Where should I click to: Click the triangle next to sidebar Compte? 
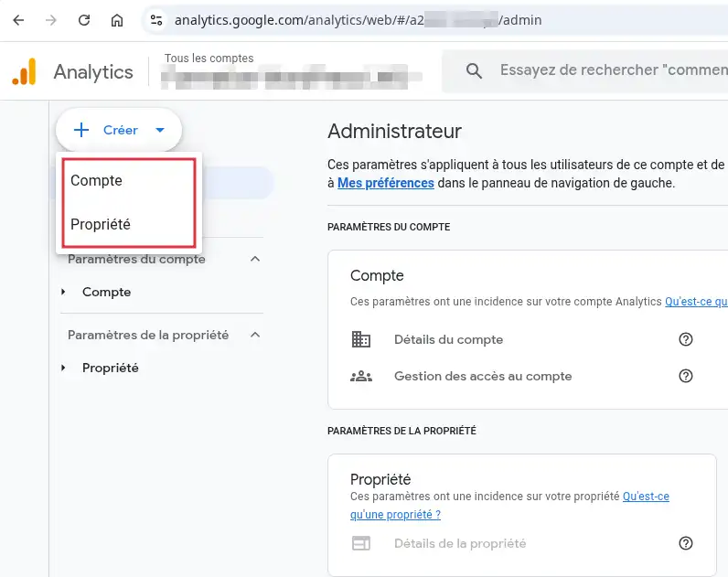63,292
